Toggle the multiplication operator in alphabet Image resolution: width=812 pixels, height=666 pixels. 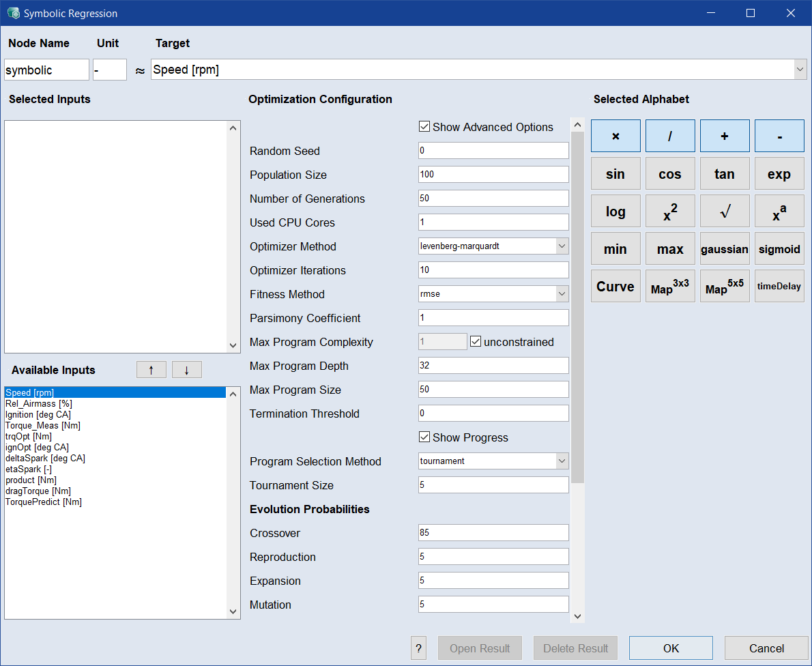[615, 136]
